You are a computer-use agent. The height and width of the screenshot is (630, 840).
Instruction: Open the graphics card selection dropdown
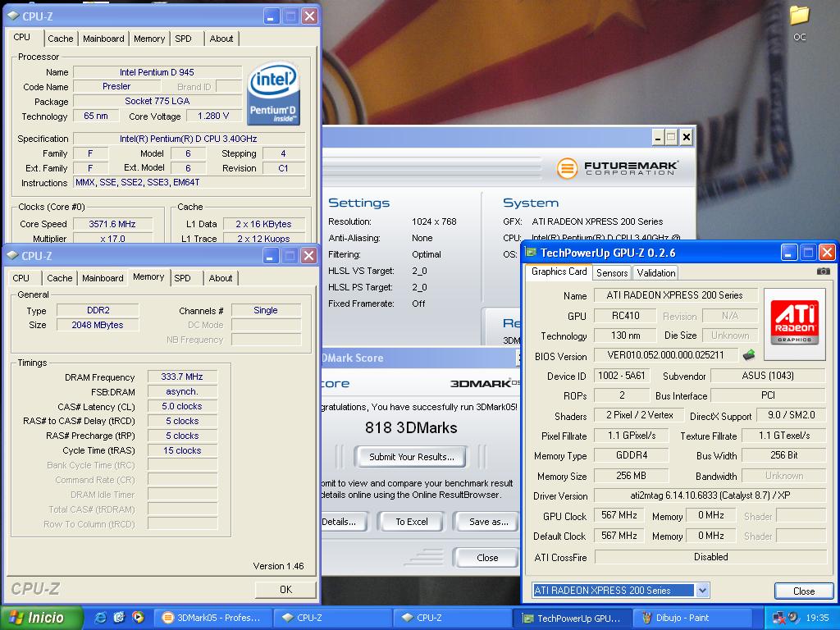pos(702,591)
